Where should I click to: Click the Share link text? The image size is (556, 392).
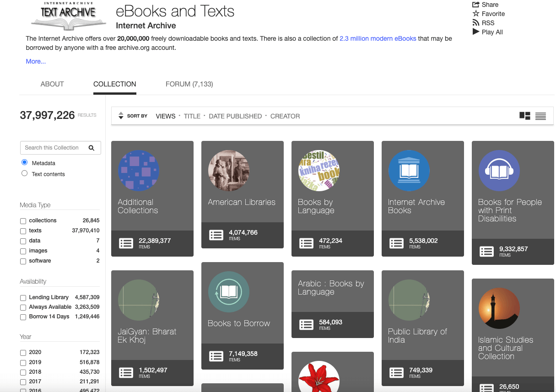490,5
